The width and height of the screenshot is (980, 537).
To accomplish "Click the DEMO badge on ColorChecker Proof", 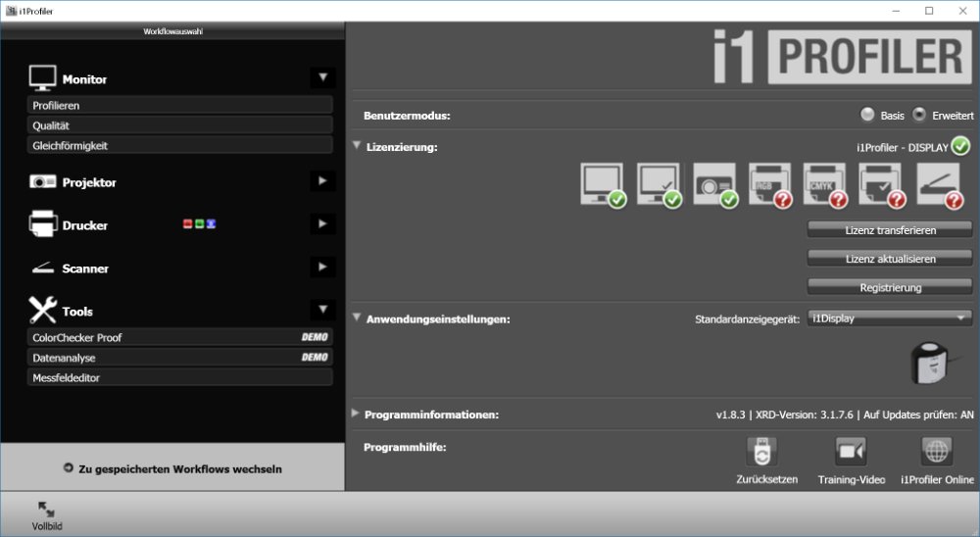I will 315,337.
